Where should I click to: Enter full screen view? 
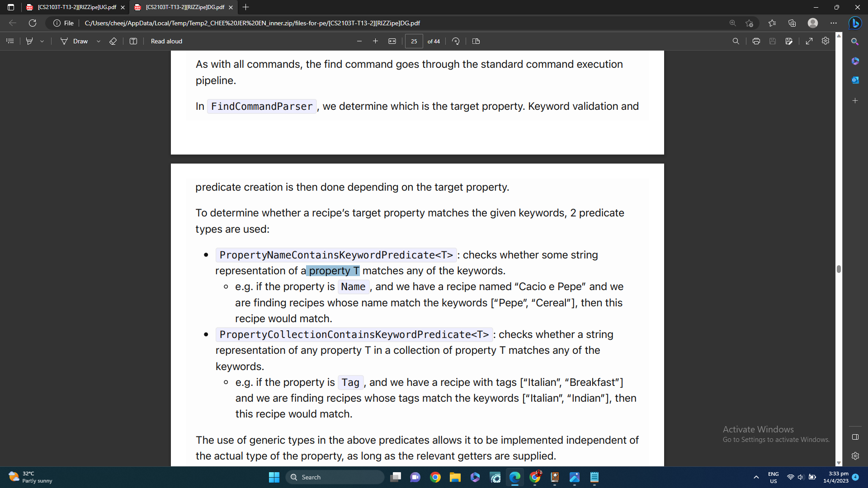(809, 41)
